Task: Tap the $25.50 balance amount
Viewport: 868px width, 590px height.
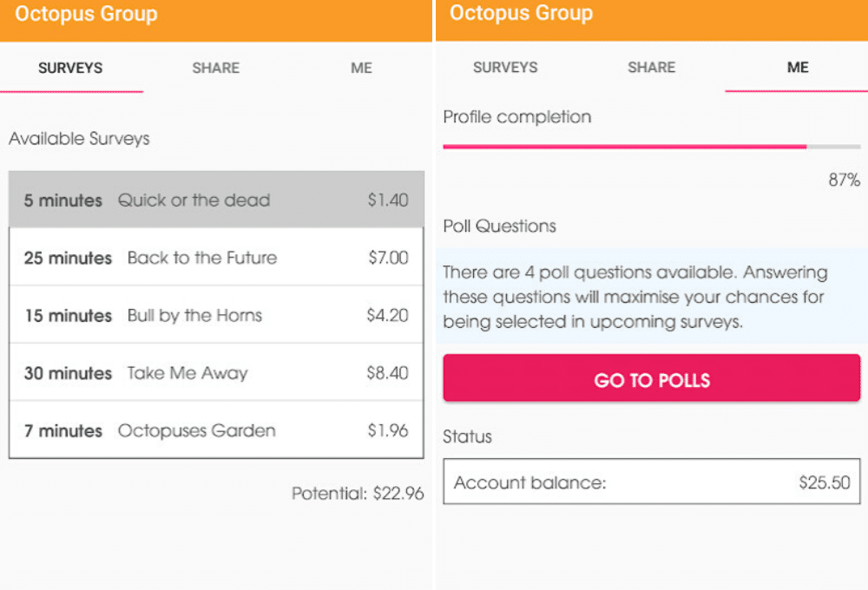Action: pyautogui.click(x=825, y=482)
